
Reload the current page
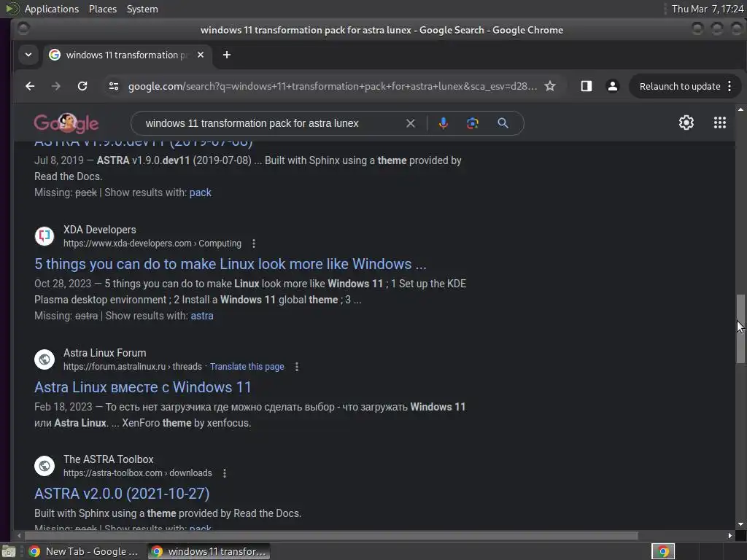point(82,86)
